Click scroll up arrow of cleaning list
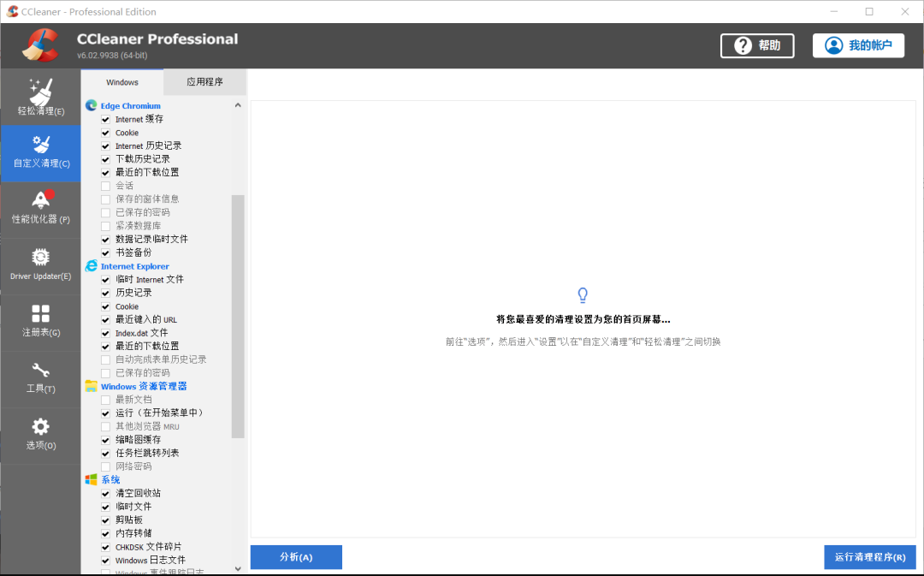924x576 pixels. 238,105
